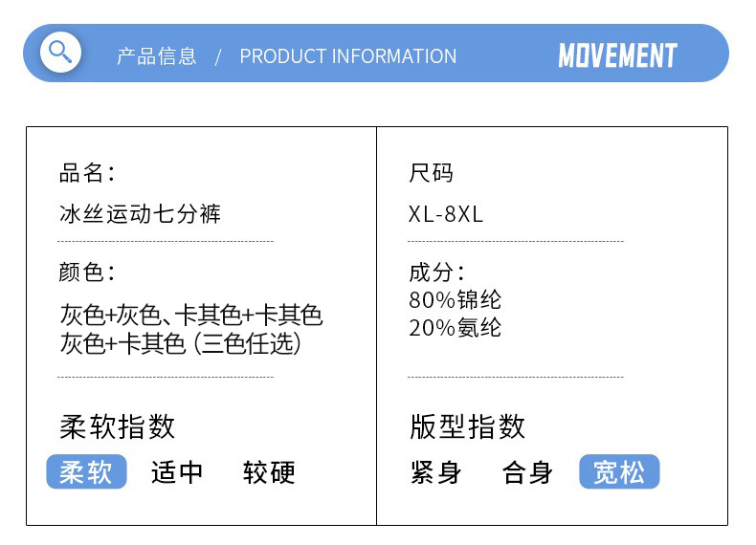Click the magnifying glass search icon
This screenshot has height=545, width=756.
60,52
